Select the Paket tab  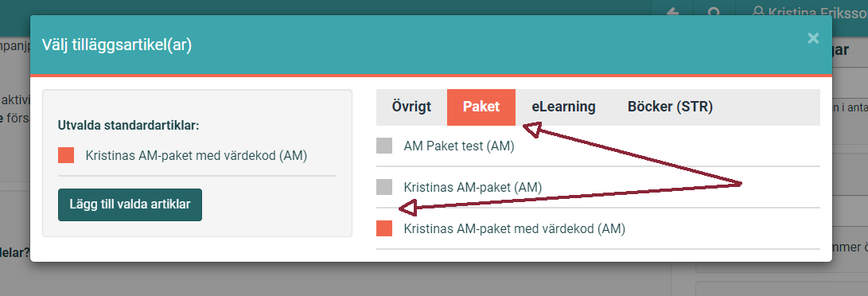coord(481,107)
